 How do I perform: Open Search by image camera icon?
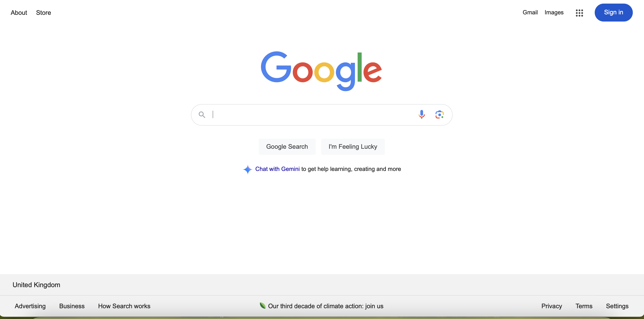coord(439,115)
